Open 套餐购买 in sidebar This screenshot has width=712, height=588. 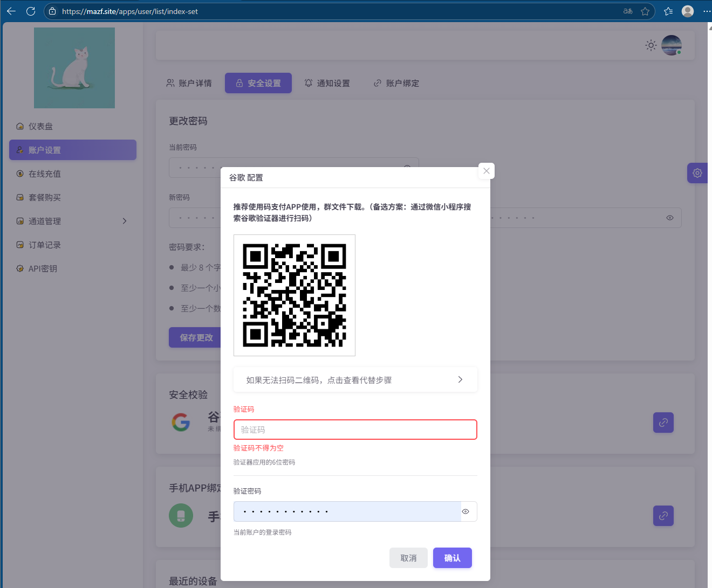click(73, 197)
